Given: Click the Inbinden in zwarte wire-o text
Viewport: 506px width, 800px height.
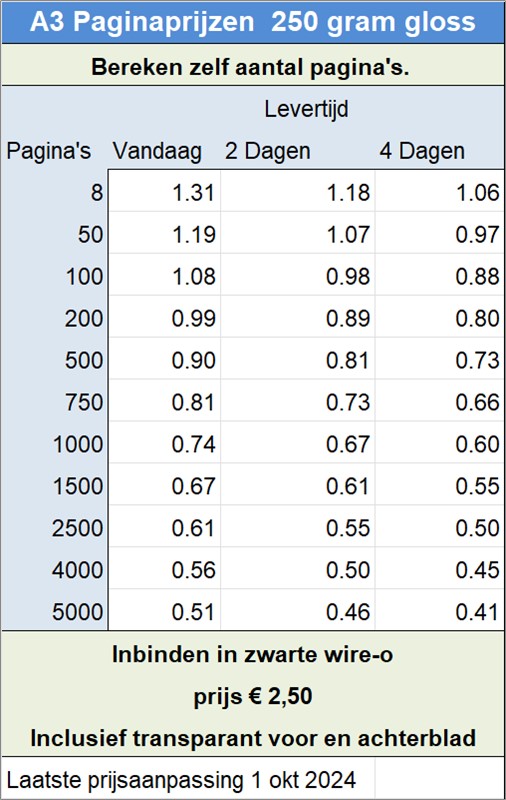Looking at the screenshot, I should (x=252, y=655).
